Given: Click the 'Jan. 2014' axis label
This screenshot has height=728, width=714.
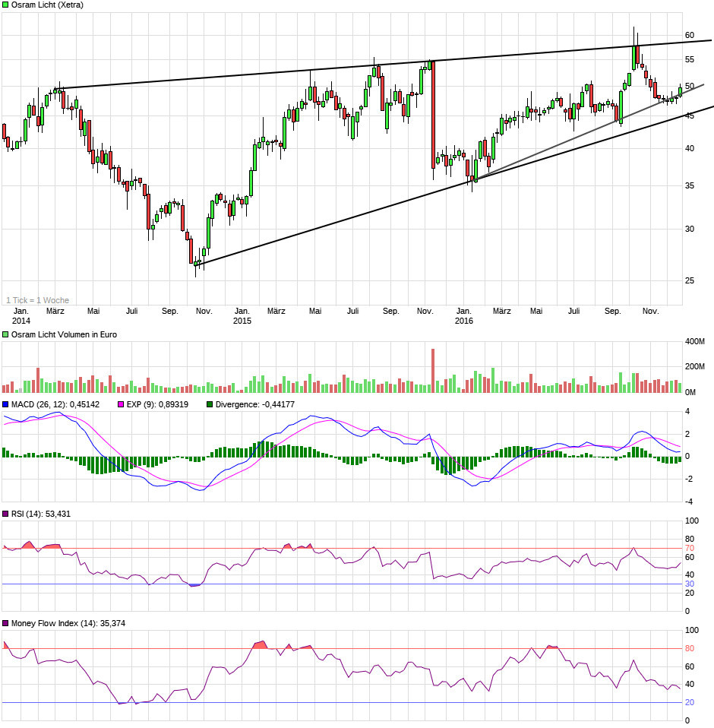Looking at the screenshot, I should (21, 315).
